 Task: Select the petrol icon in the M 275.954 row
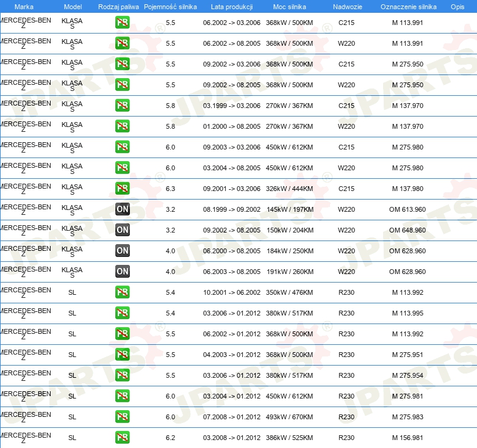pos(122,375)
